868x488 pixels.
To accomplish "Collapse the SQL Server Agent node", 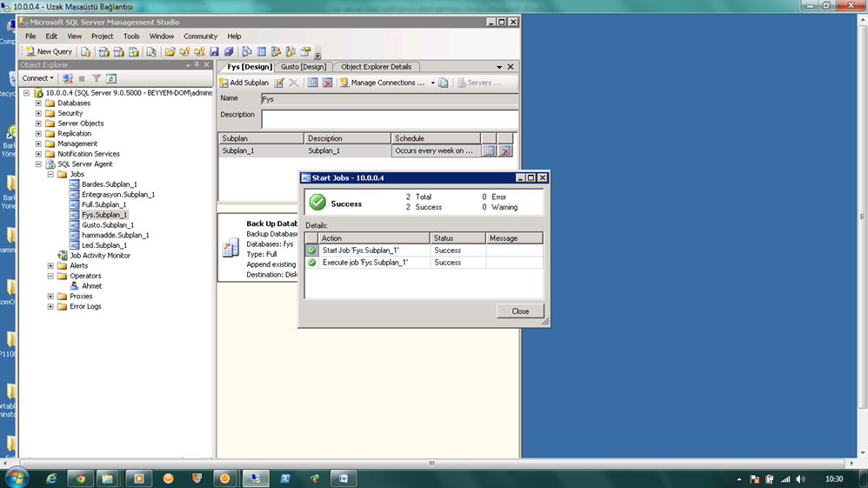I will 38,164.
